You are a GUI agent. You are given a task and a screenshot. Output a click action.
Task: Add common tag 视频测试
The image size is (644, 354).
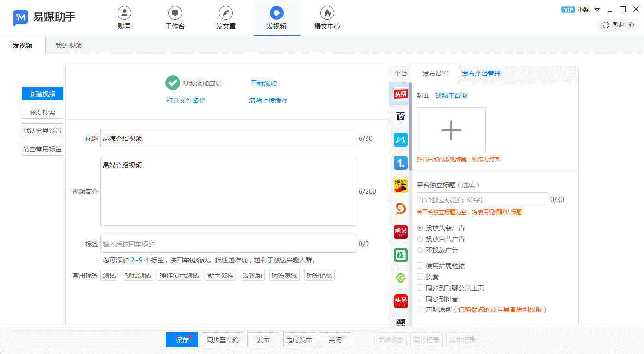138,275
